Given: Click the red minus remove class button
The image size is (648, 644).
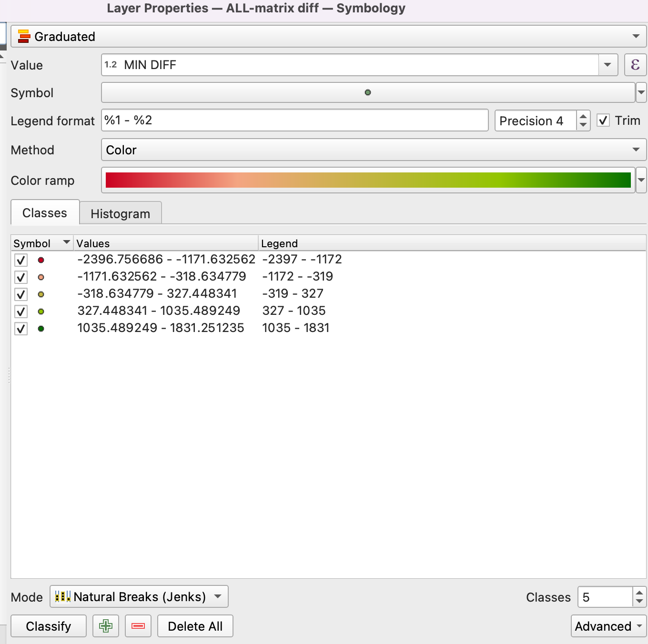Looking at the screenshot, I should point(138,626).
